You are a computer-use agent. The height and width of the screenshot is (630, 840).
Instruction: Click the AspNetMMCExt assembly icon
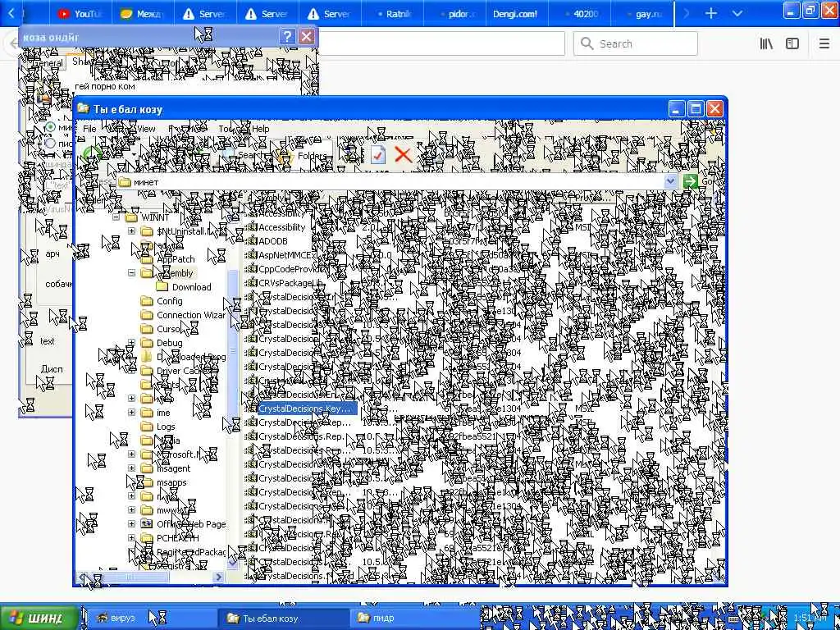click(x=251, y=255)
